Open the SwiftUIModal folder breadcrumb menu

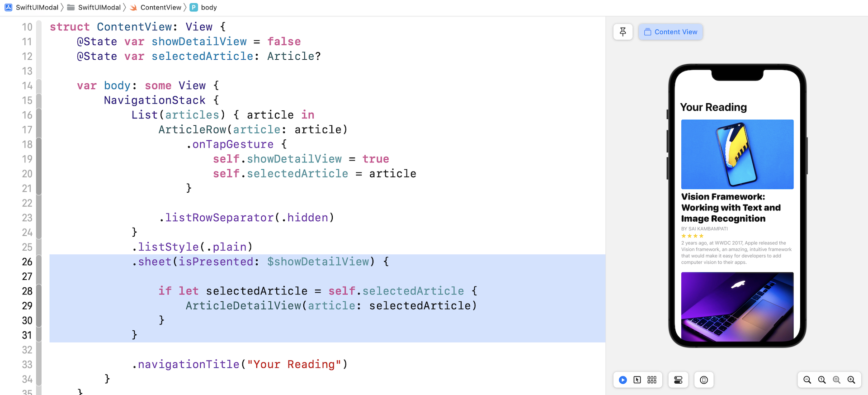coord(99,7)
